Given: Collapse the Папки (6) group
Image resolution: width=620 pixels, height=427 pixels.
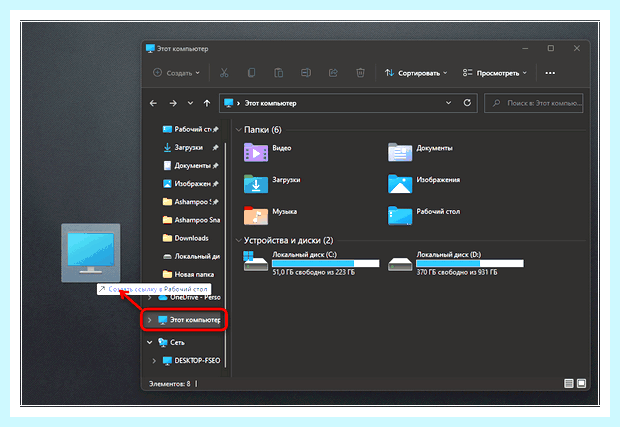Looking at the screenshot, I should click(238, 130).
